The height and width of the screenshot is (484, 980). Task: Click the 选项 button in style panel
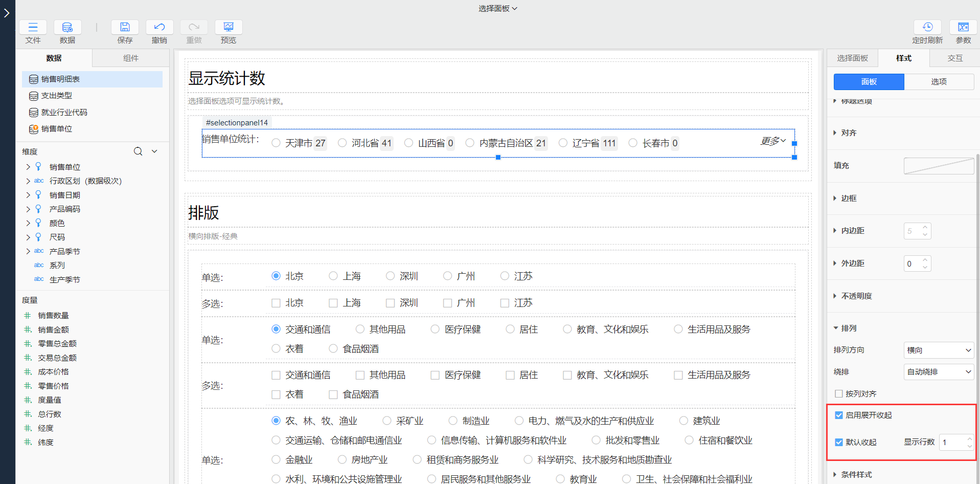tap(939, 82)
